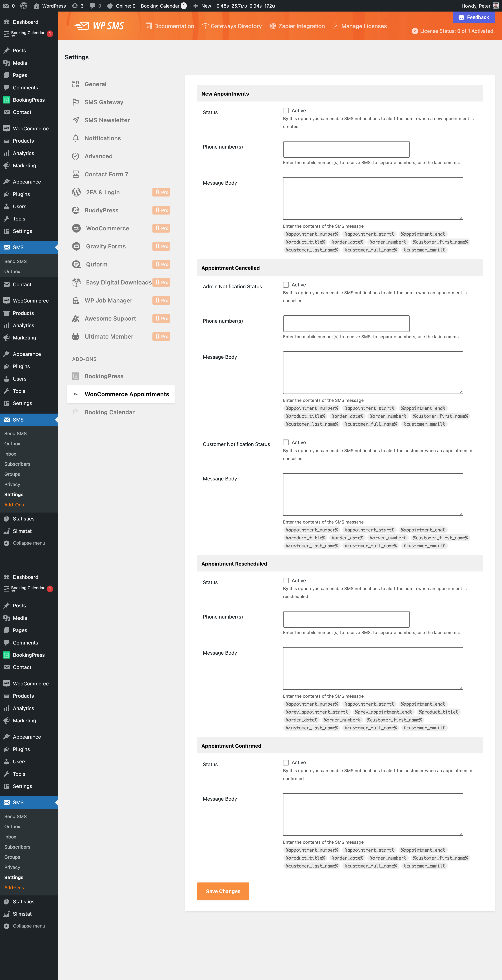Click the Gravity Forms icon
Viewport: 502px width, 980px height.
pos(76,246)
